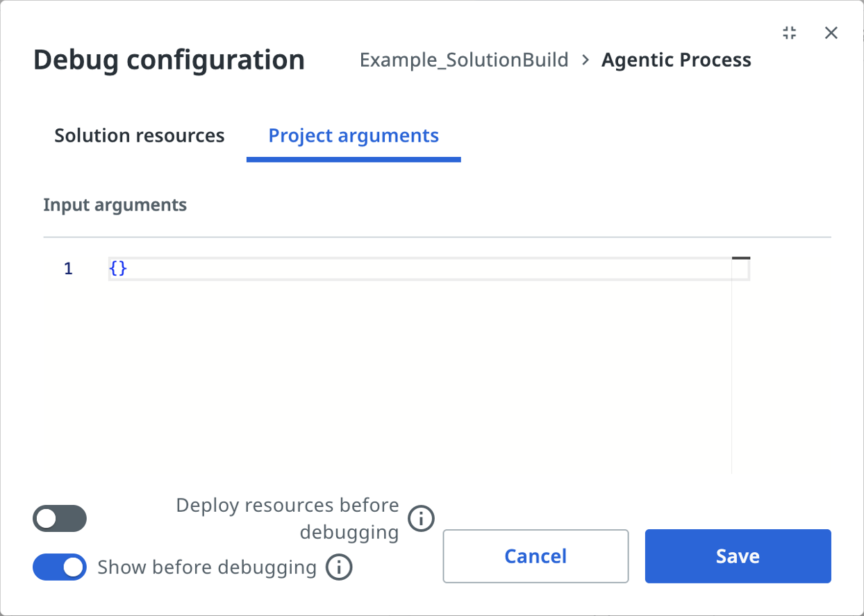Select the Project arguments tab
The image size is (864, 616).
(x=354, y=135)
